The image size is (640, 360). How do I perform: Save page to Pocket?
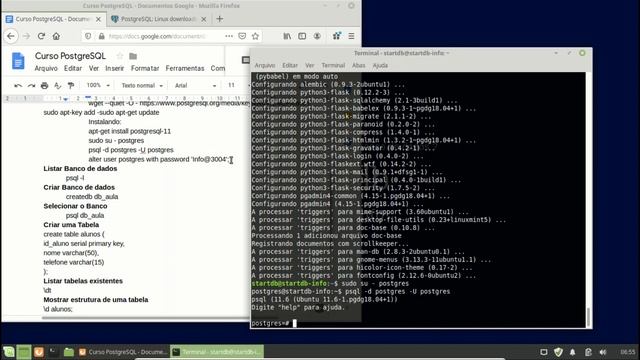pyautogui.click(x=242, y=36)
